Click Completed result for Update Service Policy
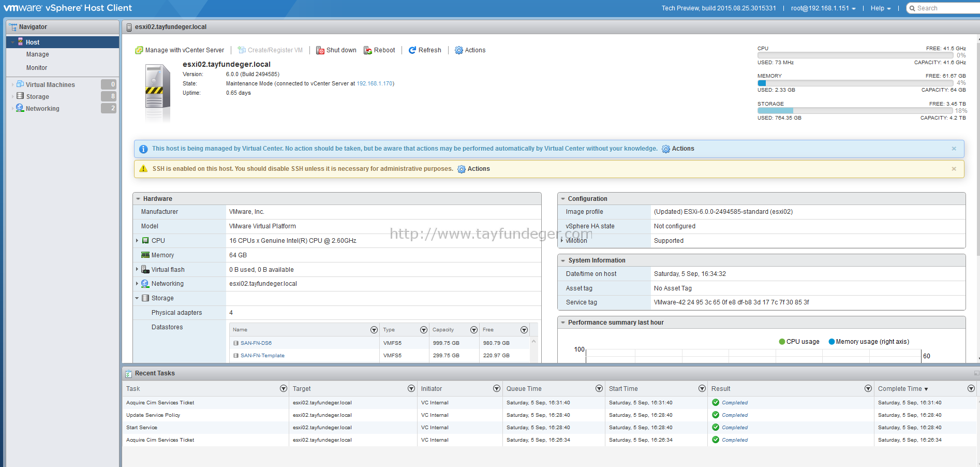 (735, 415)
